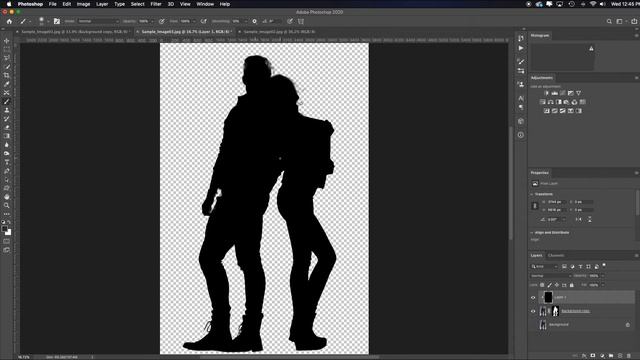The width and height of the screenshot is (640, 360).
Task: Open layer blend mode dropdown
Action: pos(550,276)
